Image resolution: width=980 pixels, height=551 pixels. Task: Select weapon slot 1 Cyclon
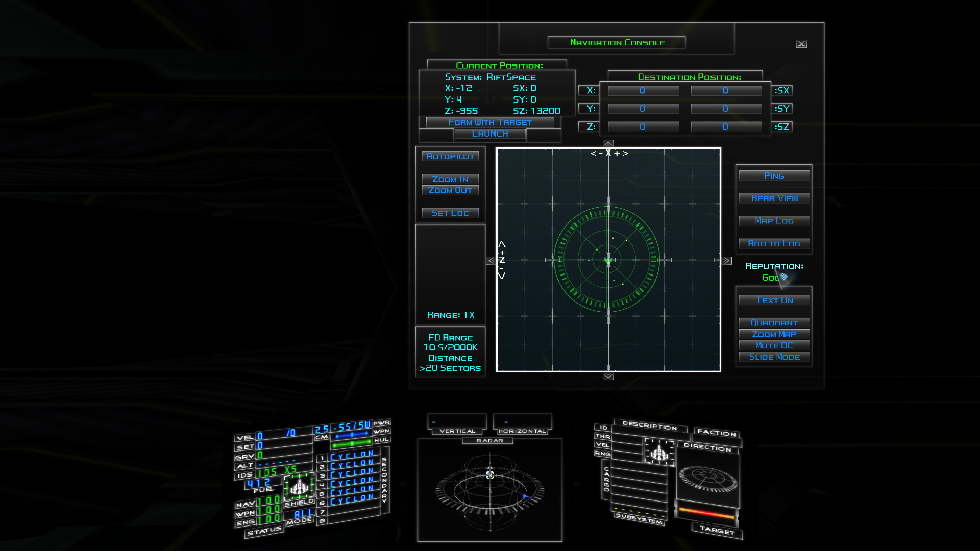pos(352,456)
